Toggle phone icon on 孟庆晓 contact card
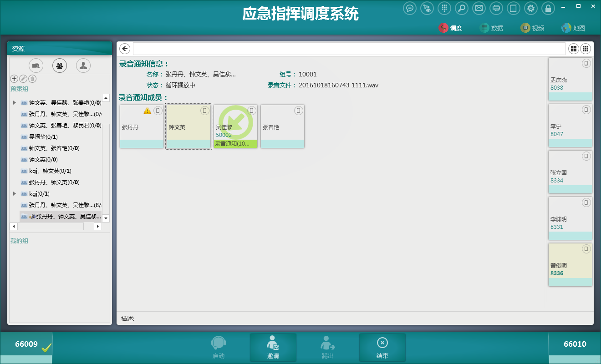This screenshot has width=601, height=364. coord(586,63)
